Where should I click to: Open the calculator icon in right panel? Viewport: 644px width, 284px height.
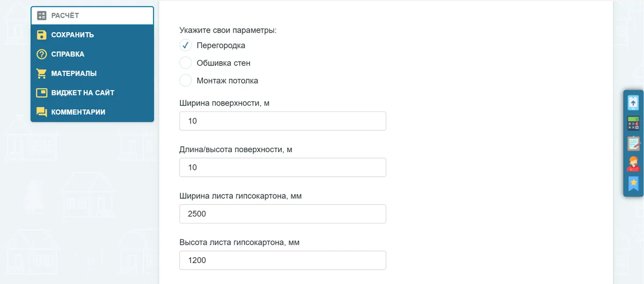(x=634, y=123)
